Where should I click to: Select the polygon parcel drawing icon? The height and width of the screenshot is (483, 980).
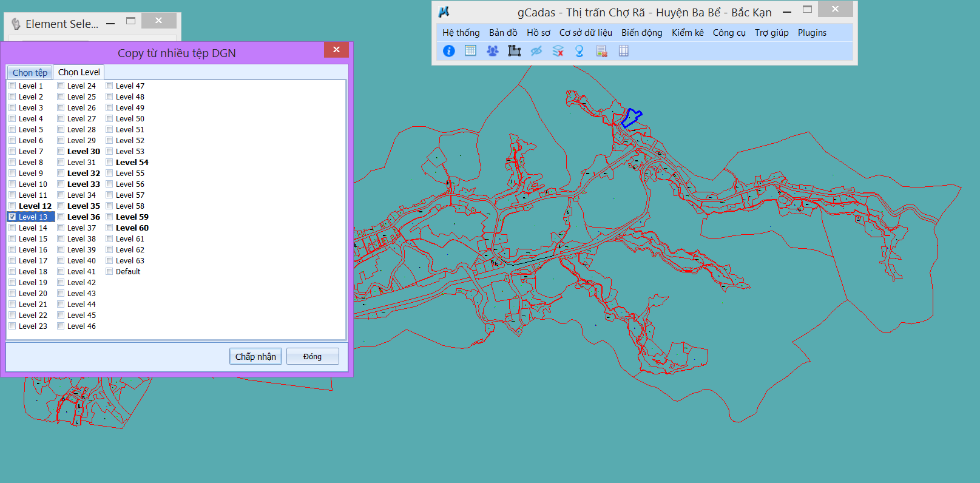coord(515,51)
